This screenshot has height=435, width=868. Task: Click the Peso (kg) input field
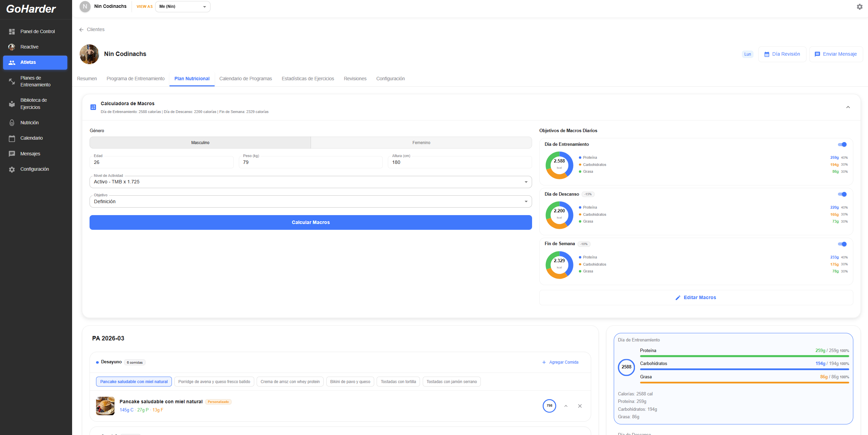(311, 162)
